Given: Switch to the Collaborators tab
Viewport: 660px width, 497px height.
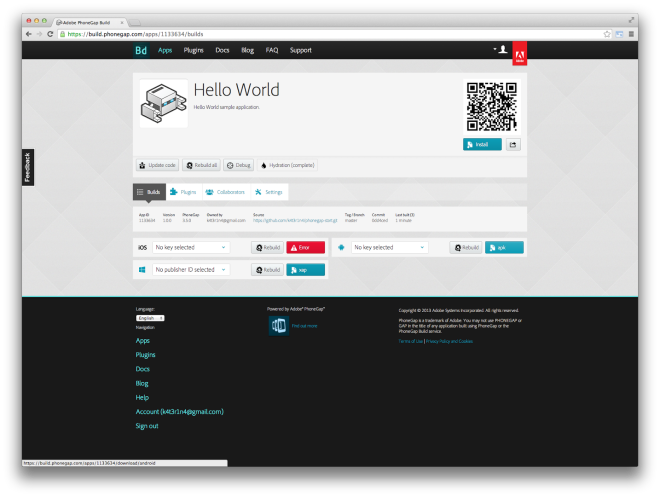Looking at the screenshot, I should [x=225, y=191].
